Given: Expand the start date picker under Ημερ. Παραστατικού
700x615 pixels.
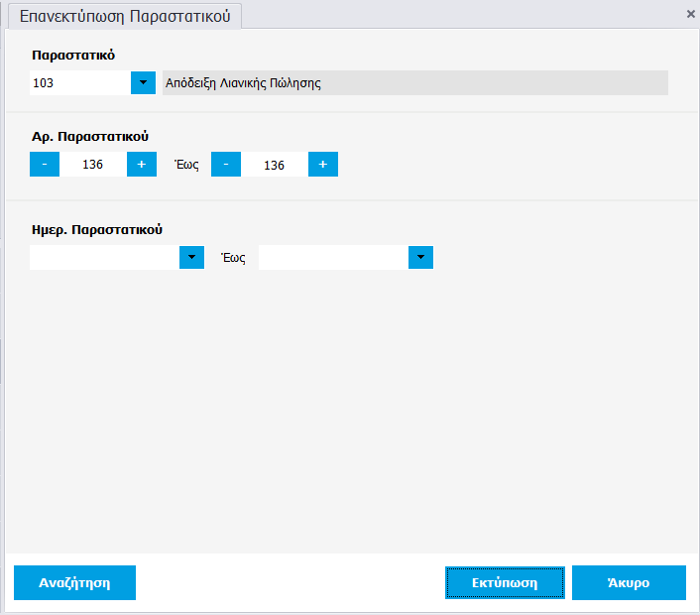Looking at the screenshot, I should point(191,258).
